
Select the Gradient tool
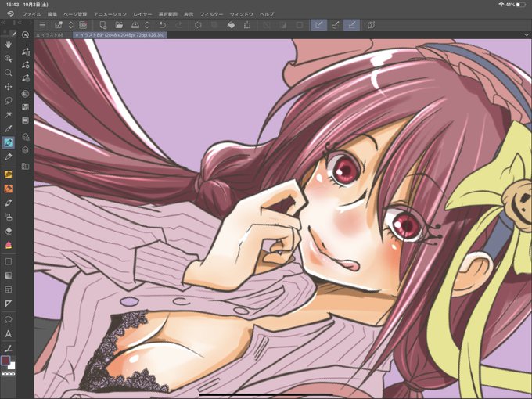pyautogui.click(x=9, y=275)
